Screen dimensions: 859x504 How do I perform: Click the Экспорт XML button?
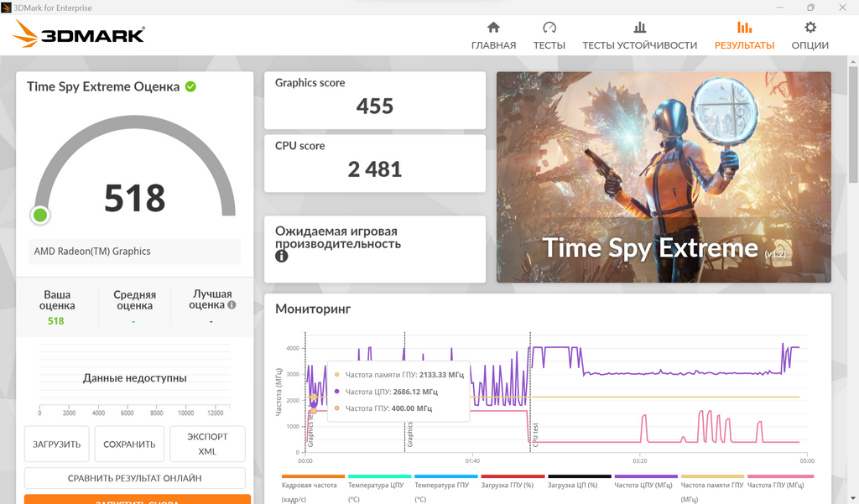[x=207, y=444]
